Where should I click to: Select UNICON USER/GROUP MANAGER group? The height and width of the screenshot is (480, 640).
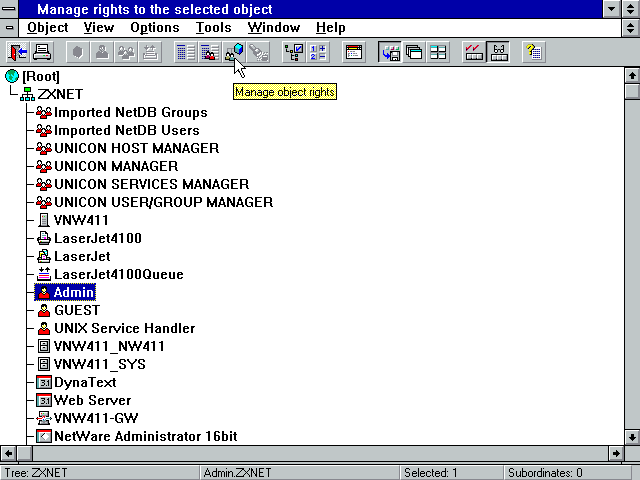163,202
